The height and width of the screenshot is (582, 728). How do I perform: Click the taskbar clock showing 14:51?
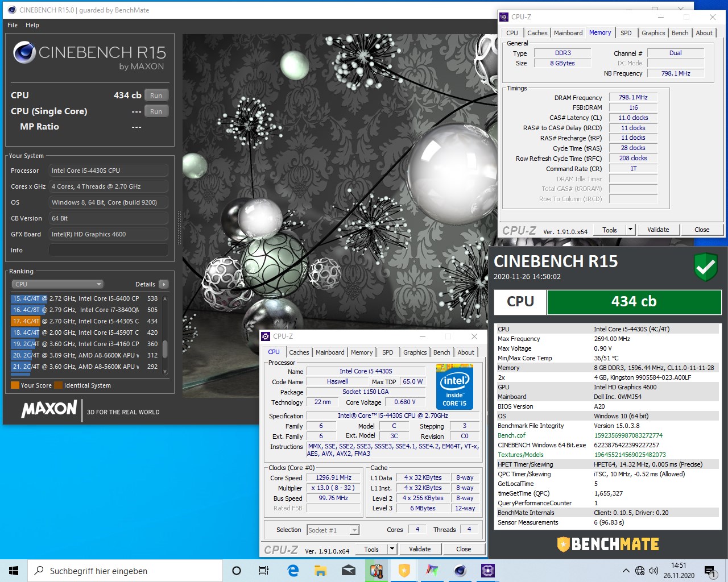679,571
